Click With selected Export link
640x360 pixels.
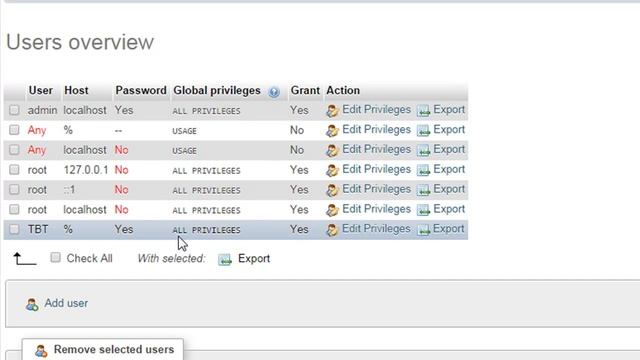click(254, 258)
